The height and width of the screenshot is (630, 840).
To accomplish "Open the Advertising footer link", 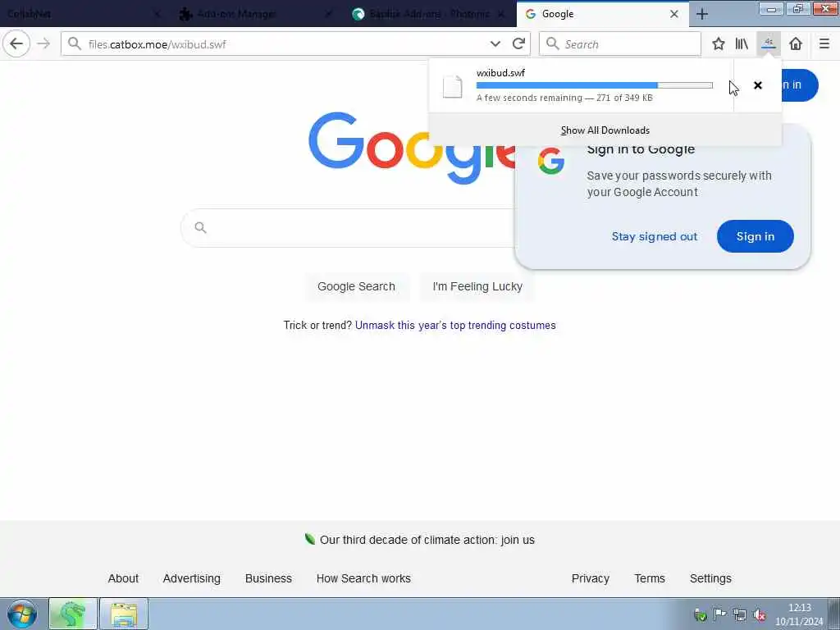I will point(192,578).
